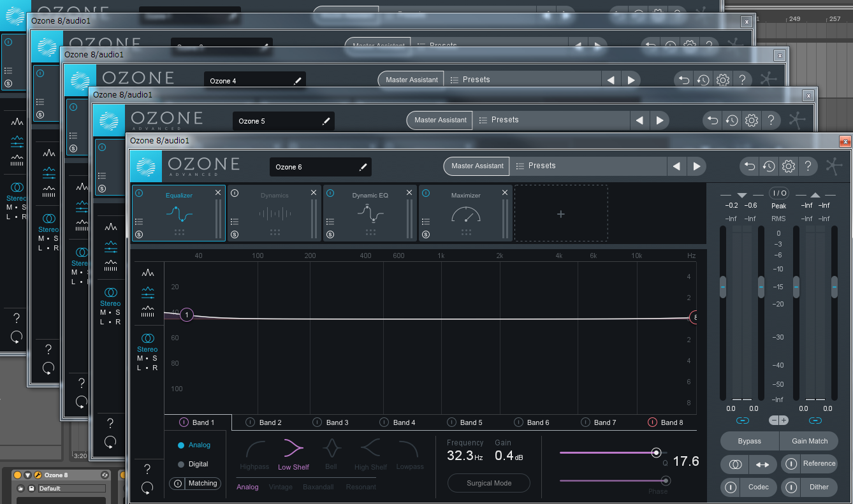This screenshot has height=504, width=853.
Task: Toggle the Codec power button
Action: [x=730, y=487]
